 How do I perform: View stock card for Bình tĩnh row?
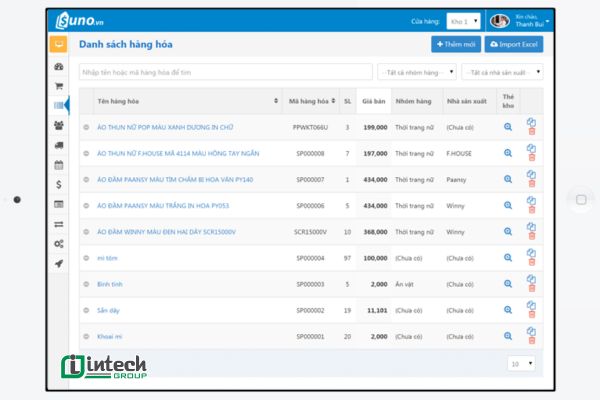click(x=508, y=284)
